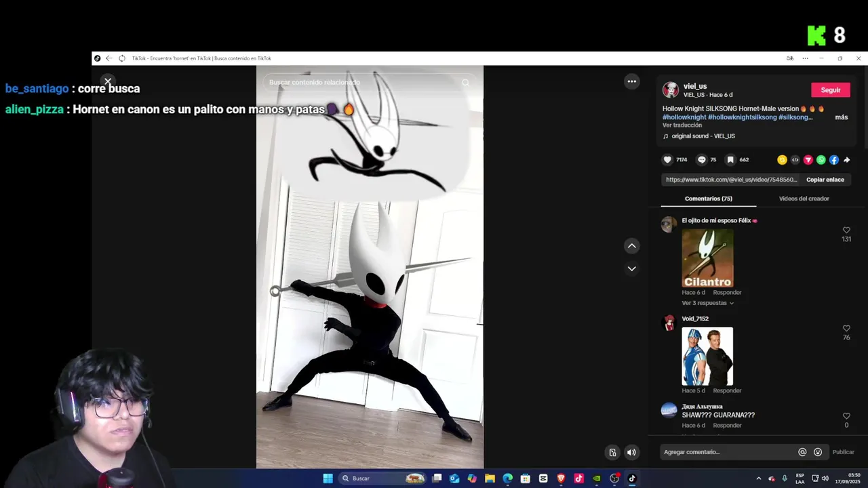Image resolution: width=868 pixels, height=488 pixels.
Task: Open Void_7152's comment image
Action: coord(707,357)
